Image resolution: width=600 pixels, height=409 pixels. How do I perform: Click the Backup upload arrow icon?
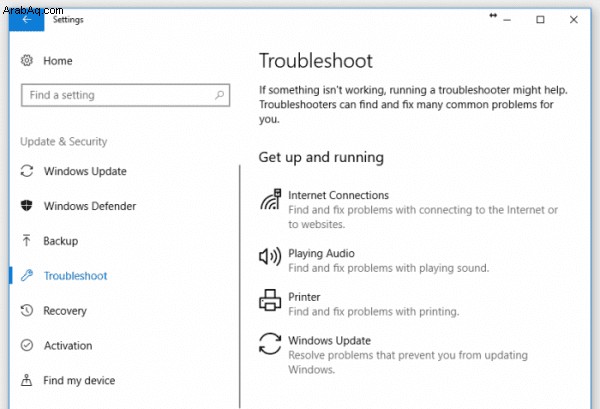pos(26,241)
